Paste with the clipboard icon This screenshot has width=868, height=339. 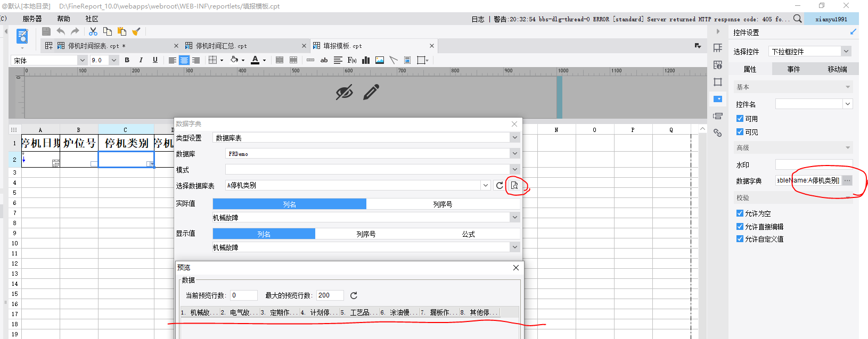pos(122,31)
